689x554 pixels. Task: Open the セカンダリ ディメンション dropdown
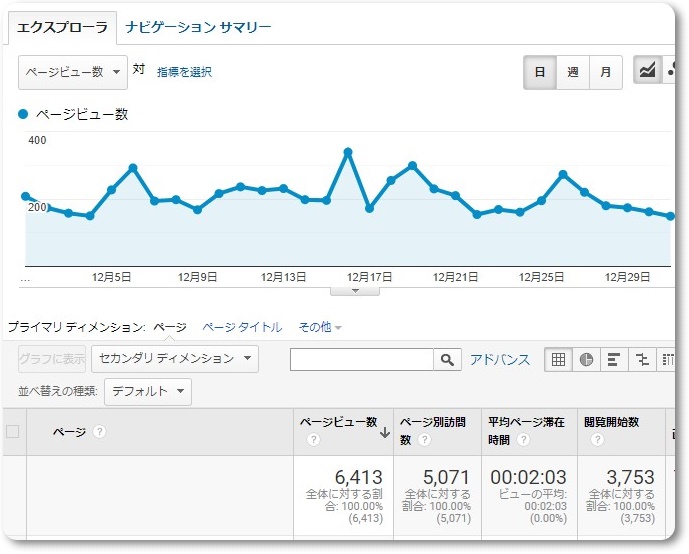tap(174, 358)
